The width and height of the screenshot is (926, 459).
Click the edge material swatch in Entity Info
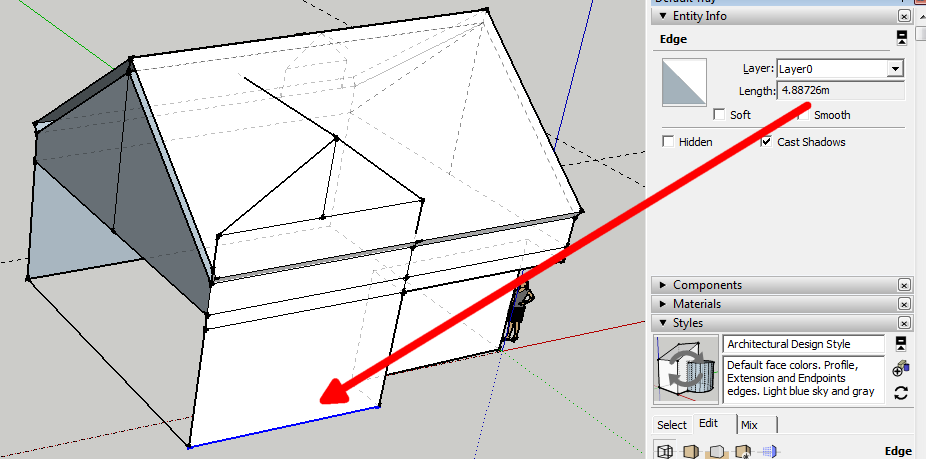click(x=684, y=82)
